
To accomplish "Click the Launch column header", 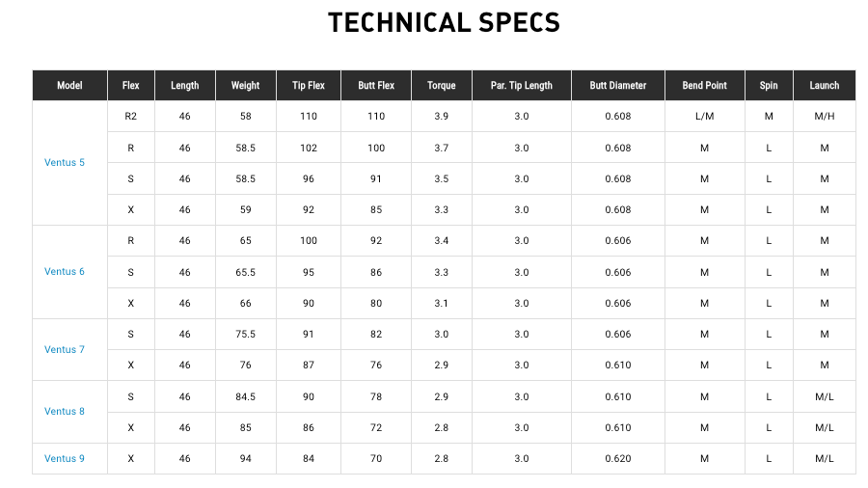I will (x=825, y=85).
